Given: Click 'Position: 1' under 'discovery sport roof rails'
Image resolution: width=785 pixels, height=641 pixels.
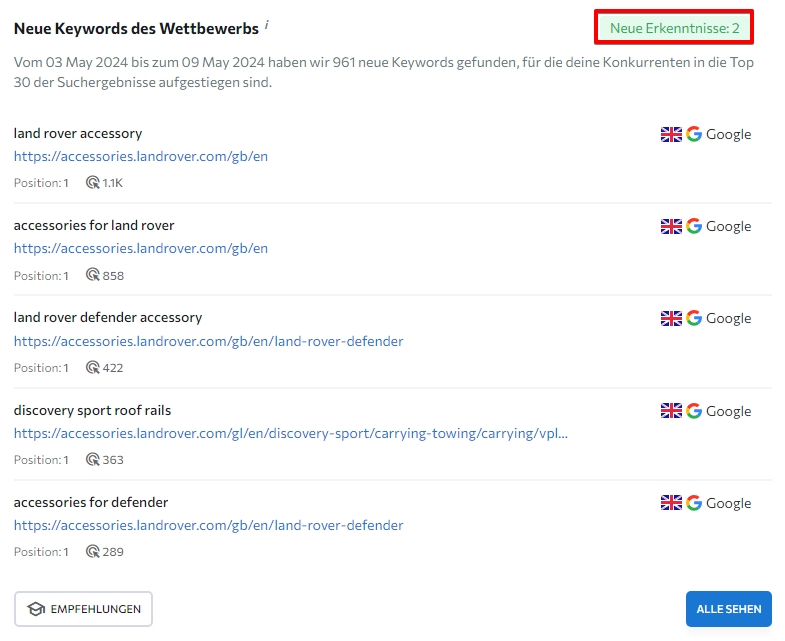Looking at the screenshot, I should (41, 460).
